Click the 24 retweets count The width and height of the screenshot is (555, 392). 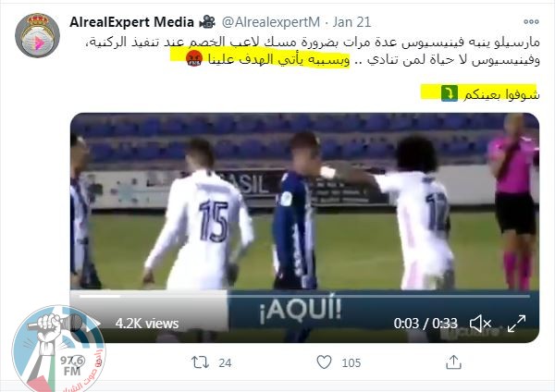pyautogui.click(x=225, y=362)
